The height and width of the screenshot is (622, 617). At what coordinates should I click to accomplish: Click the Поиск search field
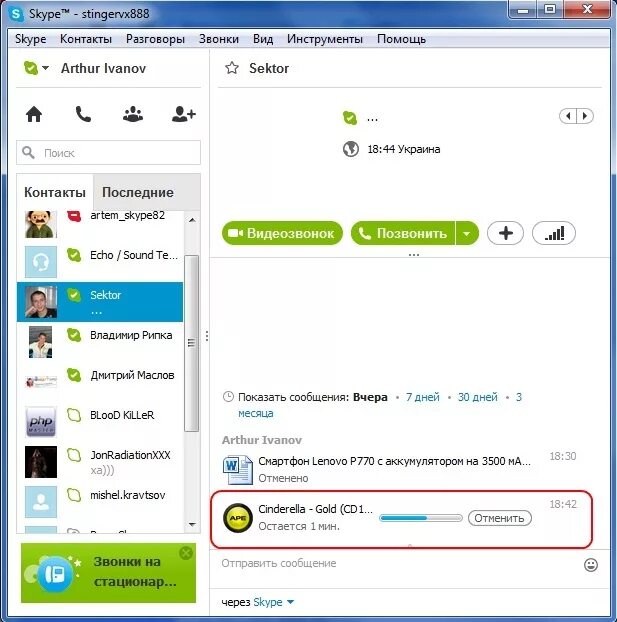point(108,152)
